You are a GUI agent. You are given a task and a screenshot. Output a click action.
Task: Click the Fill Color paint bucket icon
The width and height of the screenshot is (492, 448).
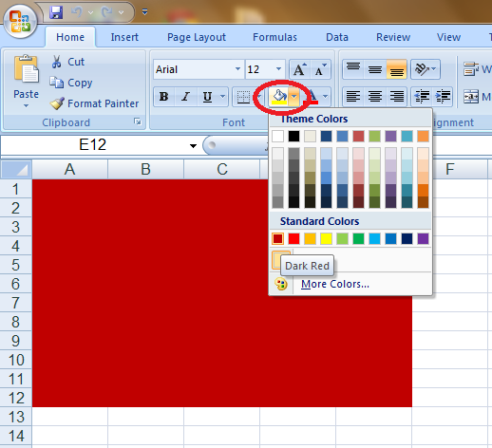279,97
